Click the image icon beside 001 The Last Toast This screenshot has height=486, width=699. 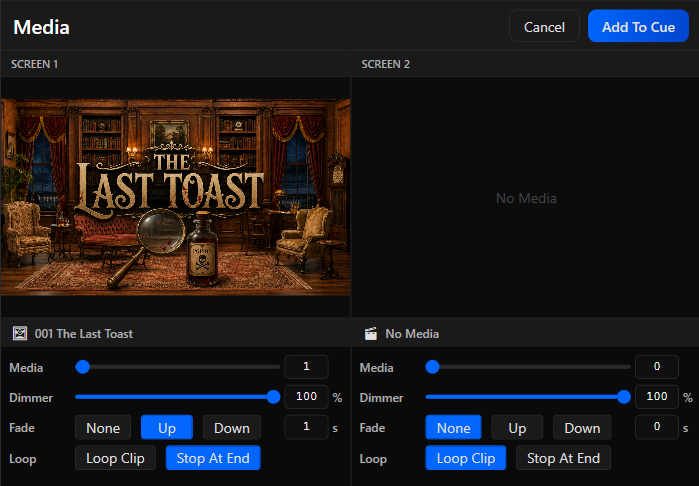pos(20,334)
